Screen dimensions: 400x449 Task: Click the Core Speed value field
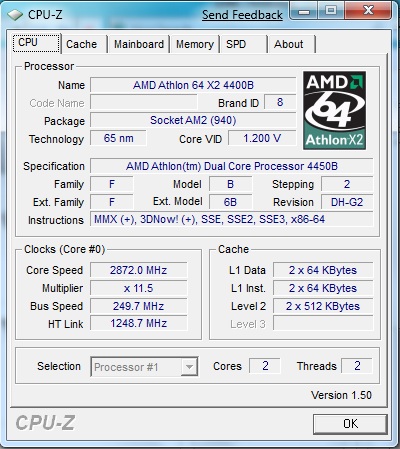(x=139, y=270)
